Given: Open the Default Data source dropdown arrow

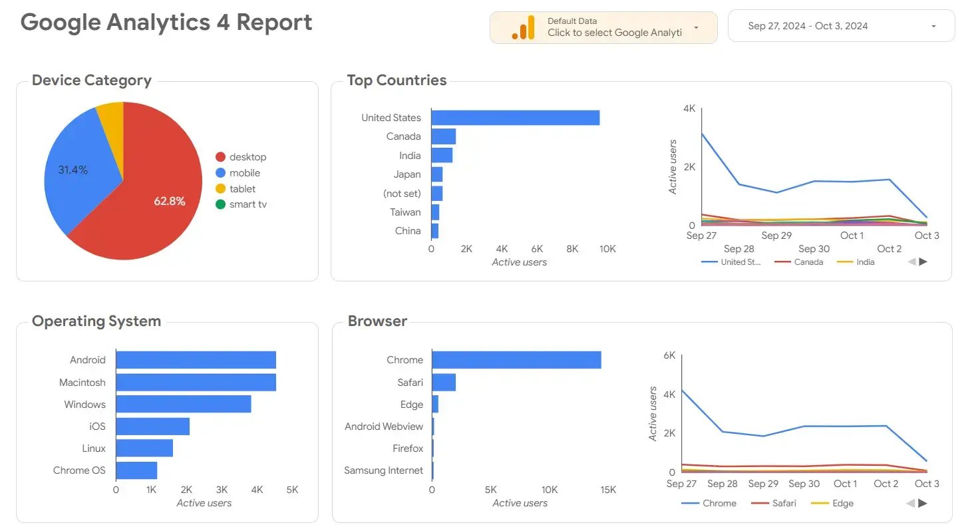Looking at the screenshot, I should coord(696,28).
